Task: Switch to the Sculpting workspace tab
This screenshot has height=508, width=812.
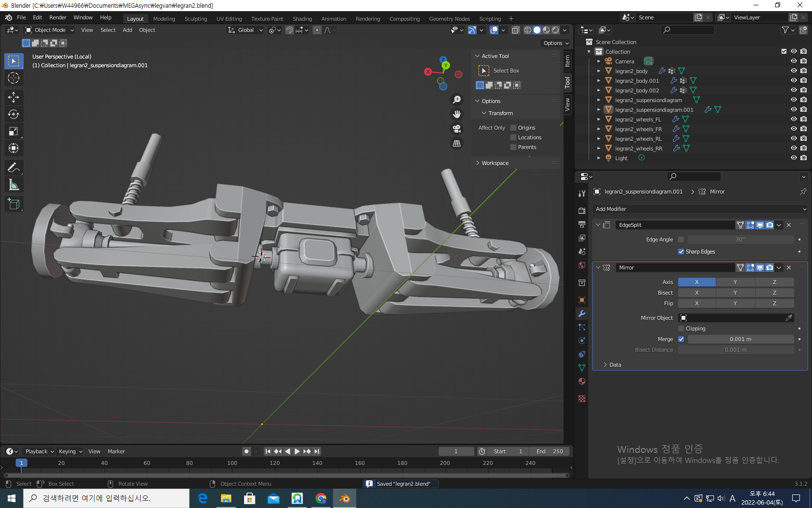Action: [196, 19]
